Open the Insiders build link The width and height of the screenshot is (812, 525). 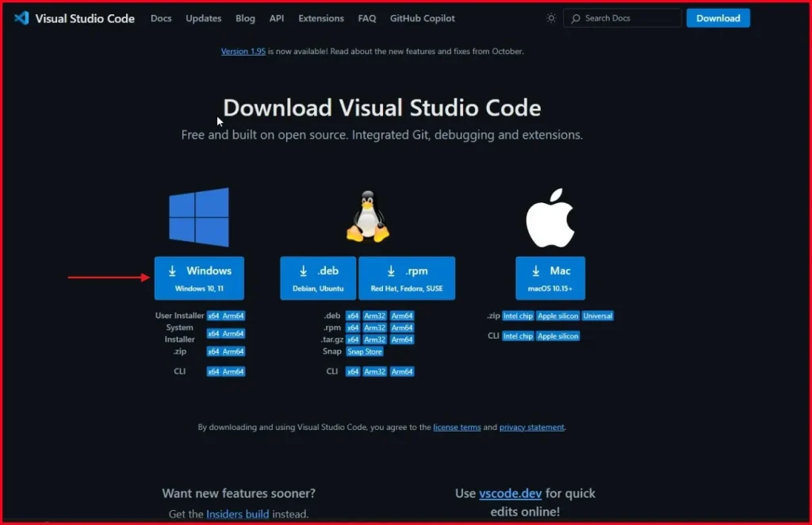point(238,514)
